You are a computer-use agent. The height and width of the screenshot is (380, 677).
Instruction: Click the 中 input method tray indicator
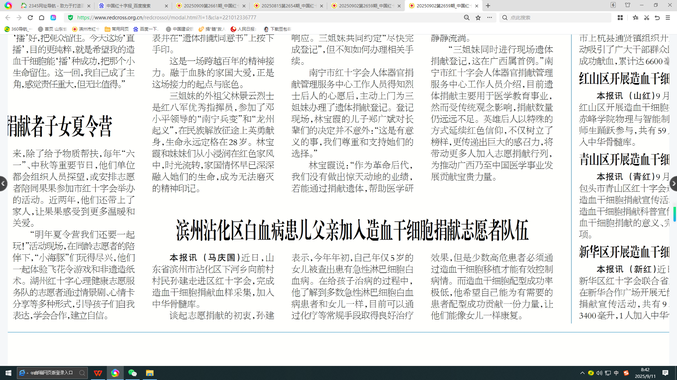pyautogui.click(x=617, y=373)
